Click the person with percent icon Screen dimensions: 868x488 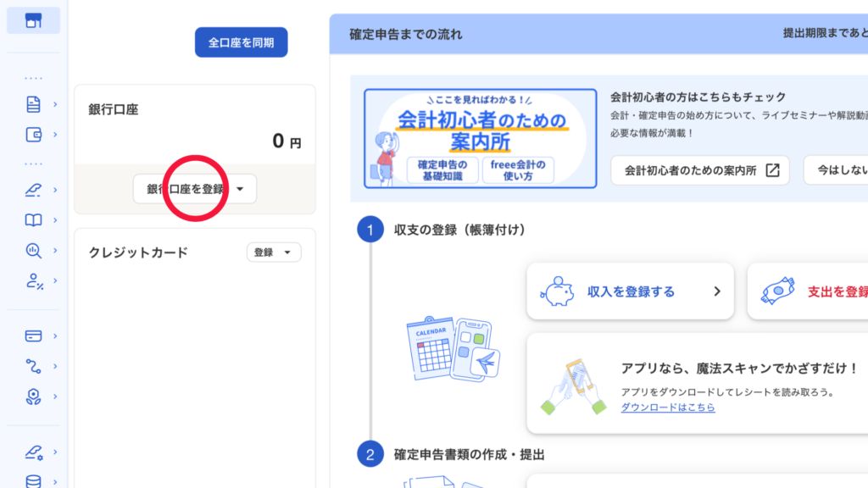click(x=34, y=280)
